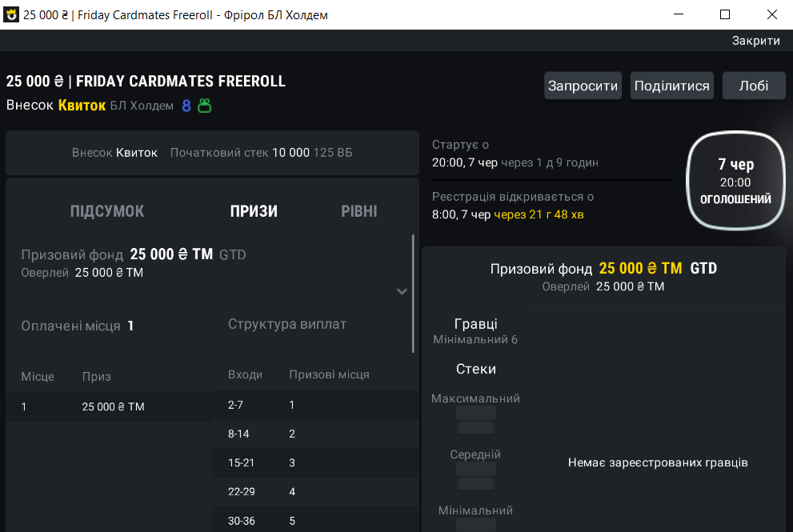Click the prizes panel vertical scrollbar
The image size is (793, 532).
coord(413,292)
